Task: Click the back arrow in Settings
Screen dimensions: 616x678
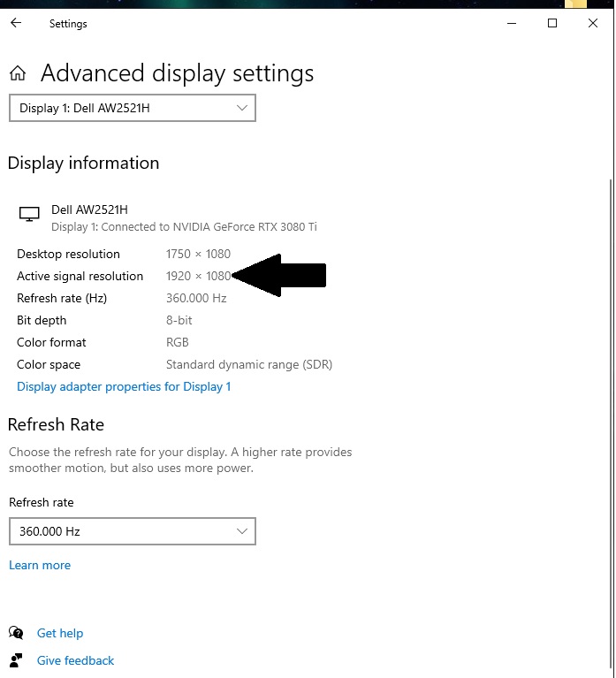Action: click(16, 24)
